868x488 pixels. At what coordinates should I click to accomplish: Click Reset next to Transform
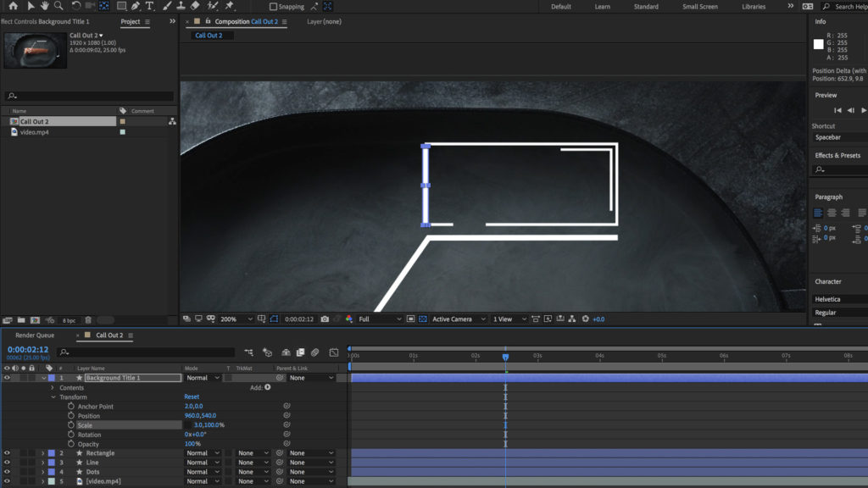pyautogui.click(x=192, y=397)
